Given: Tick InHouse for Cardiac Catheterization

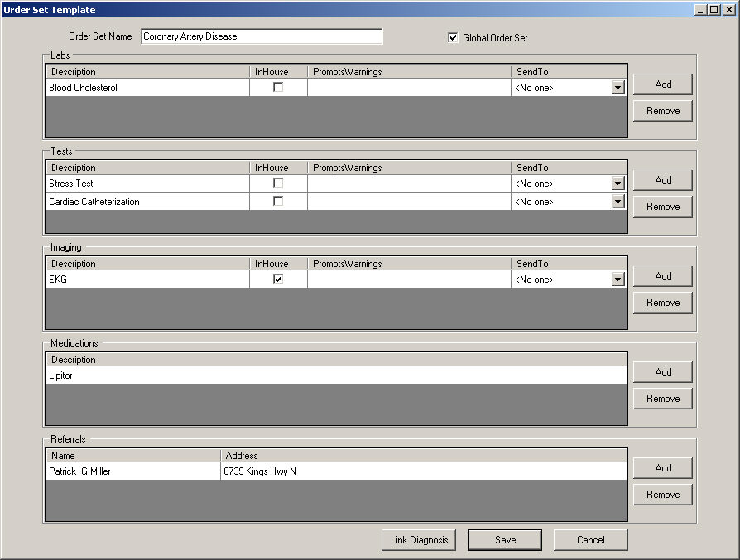Looking at the screenshot, I should point(278,201).
